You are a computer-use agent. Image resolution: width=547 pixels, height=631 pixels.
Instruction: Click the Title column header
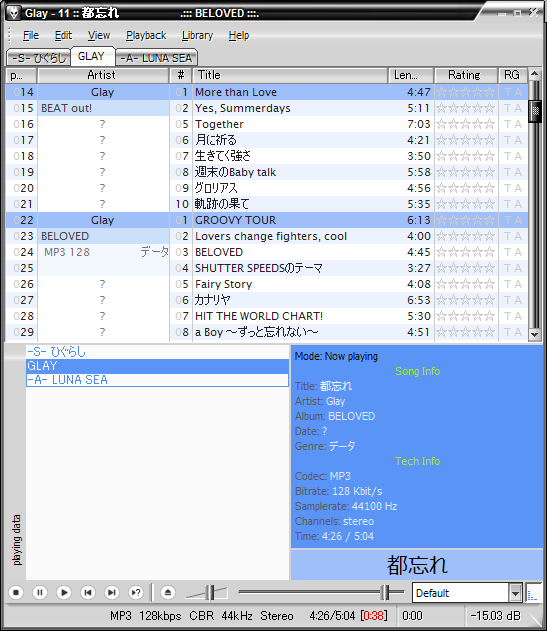click(x=290, y=75)
